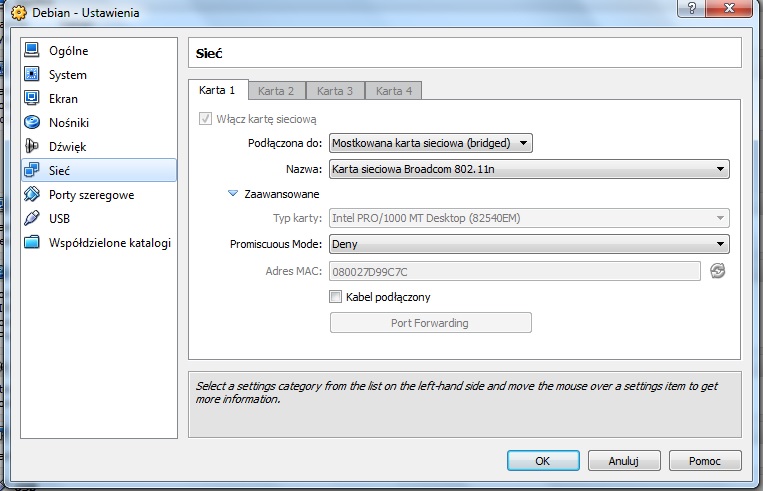Click the Nośniki disc icon
Viewport: 763px width, 491px height.
click(32, 123)
